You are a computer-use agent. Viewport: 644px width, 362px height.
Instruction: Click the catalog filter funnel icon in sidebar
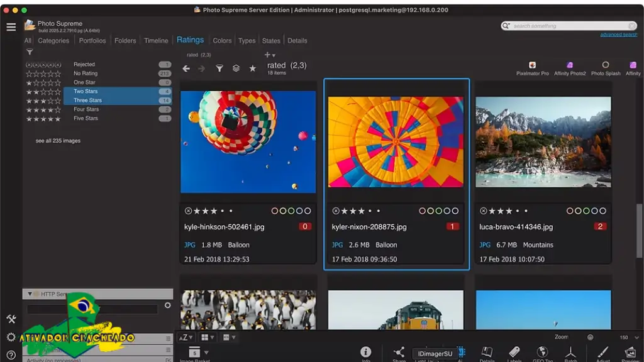(30, 52)
